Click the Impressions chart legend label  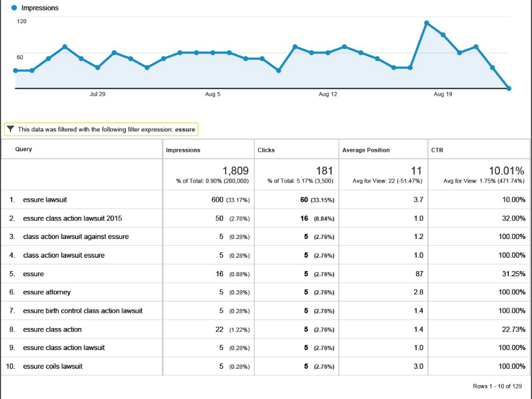[x=40, y=8]
